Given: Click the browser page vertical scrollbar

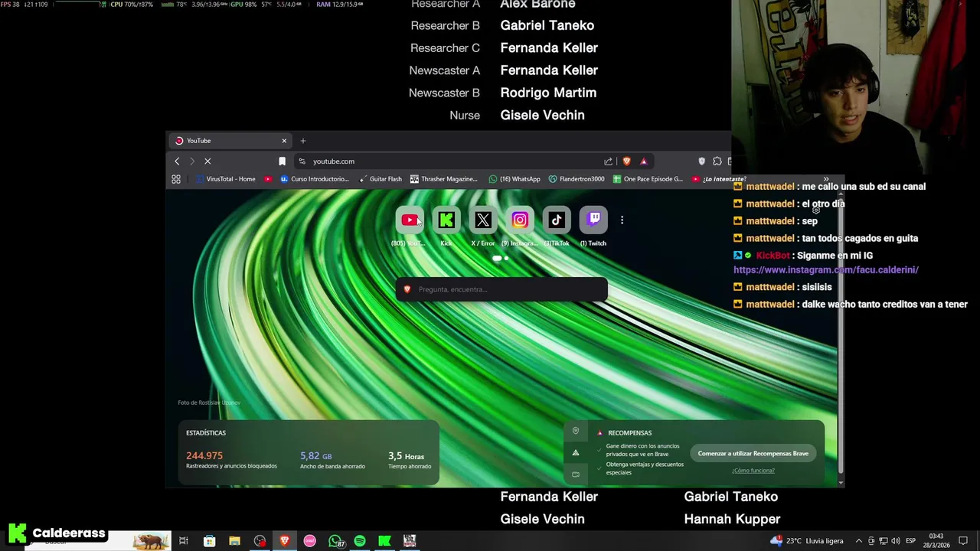Looking at the screenshot, I should [841, 337].
